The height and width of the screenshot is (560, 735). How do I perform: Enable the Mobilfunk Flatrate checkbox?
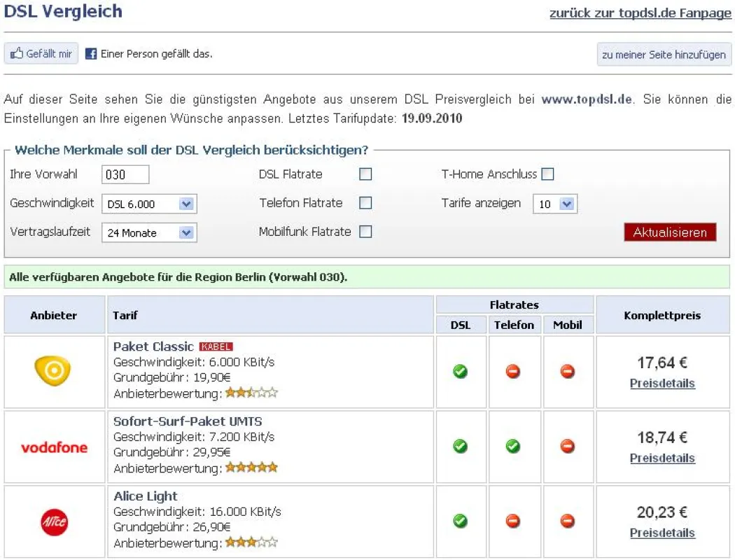tap(365, 232)
